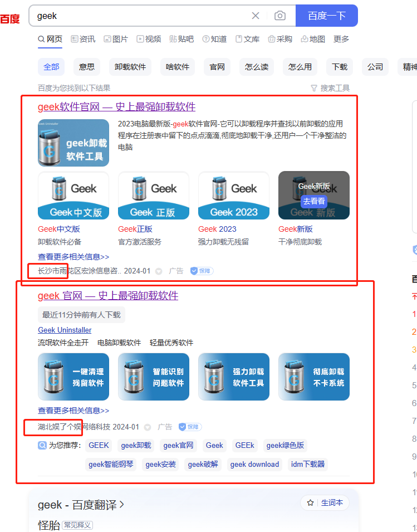Open image search via the camera icon

pos(279,16)
